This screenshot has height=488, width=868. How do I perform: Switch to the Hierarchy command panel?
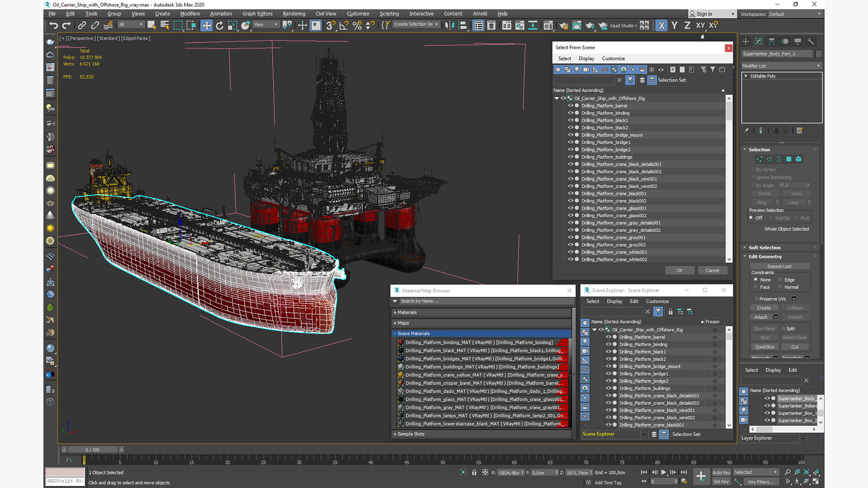click(x=772, y=41)
